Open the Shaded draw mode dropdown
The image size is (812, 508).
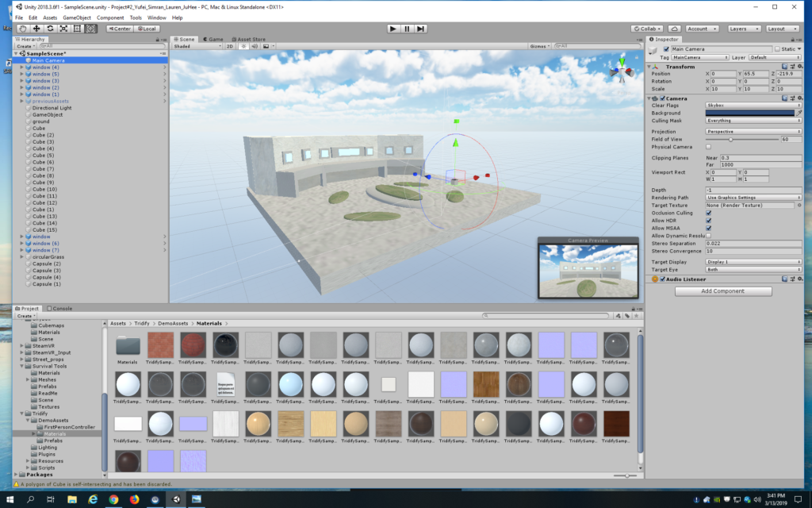(x=197, y=46)
